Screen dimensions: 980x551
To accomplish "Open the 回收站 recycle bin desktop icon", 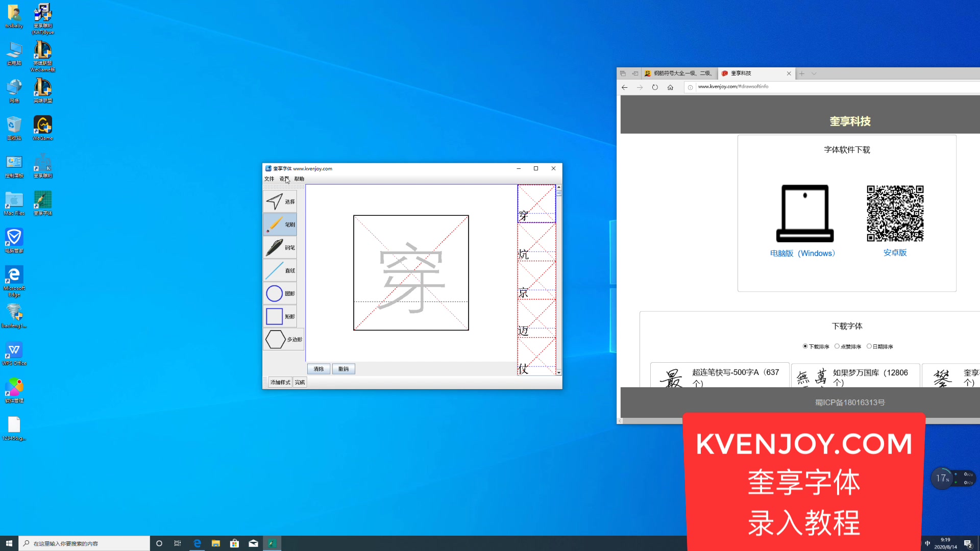I will click(x=14, y=128).
